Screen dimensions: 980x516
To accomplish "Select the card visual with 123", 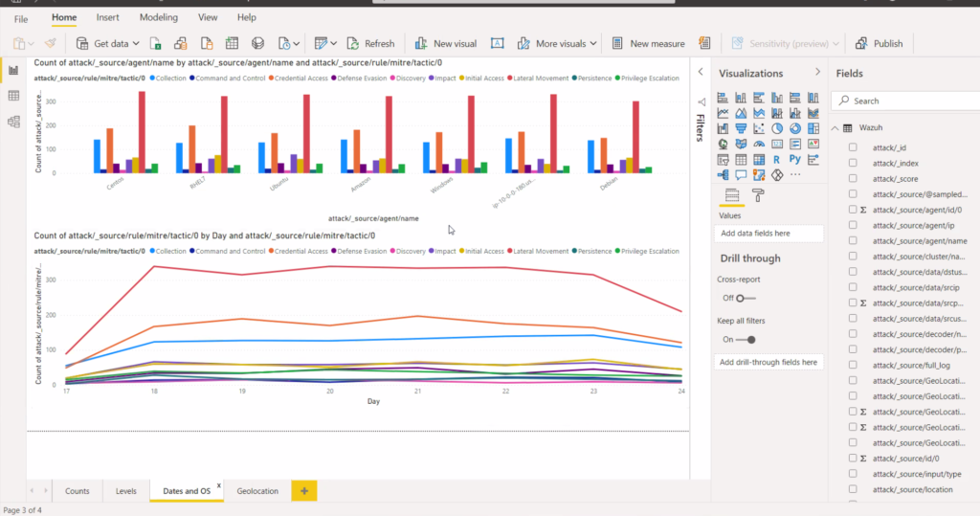I will coord(777,144).
